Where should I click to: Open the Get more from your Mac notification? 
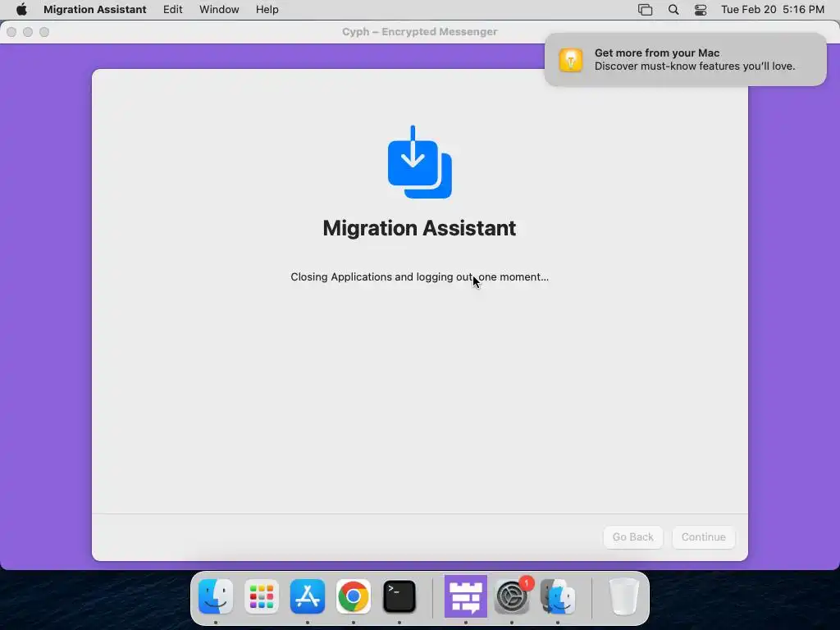[x=685, y=59]
